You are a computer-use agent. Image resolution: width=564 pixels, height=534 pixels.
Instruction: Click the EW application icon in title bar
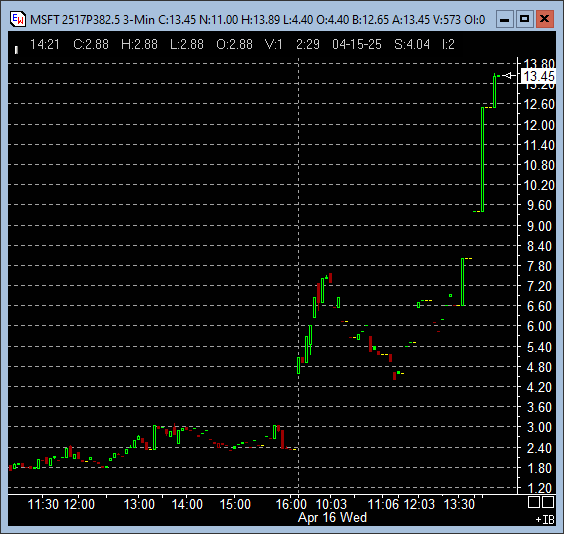tap(18, 19)
